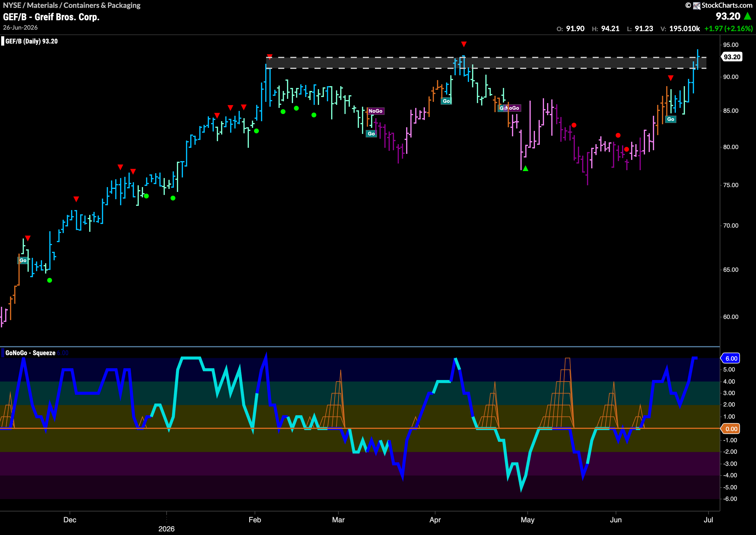The width and height of the screenshot is (756, 535).
Task: Click the 85.00 price axis label
Action: tap(731, 111)
